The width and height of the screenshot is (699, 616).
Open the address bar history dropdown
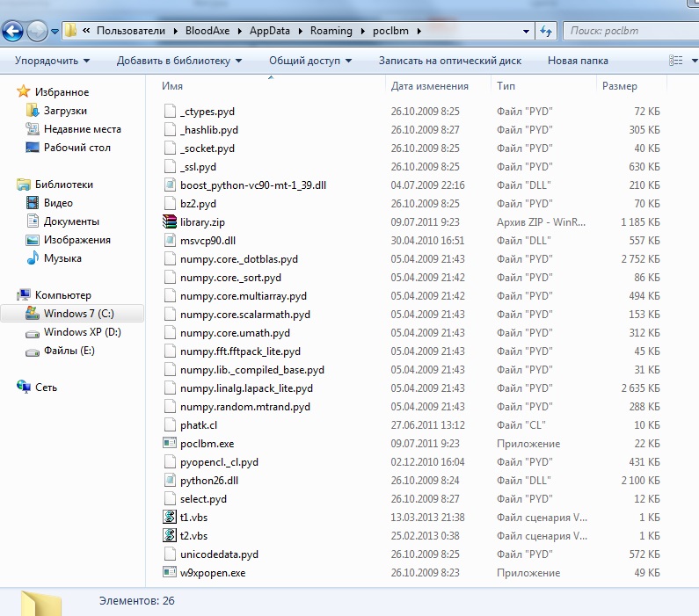point(526,31)
